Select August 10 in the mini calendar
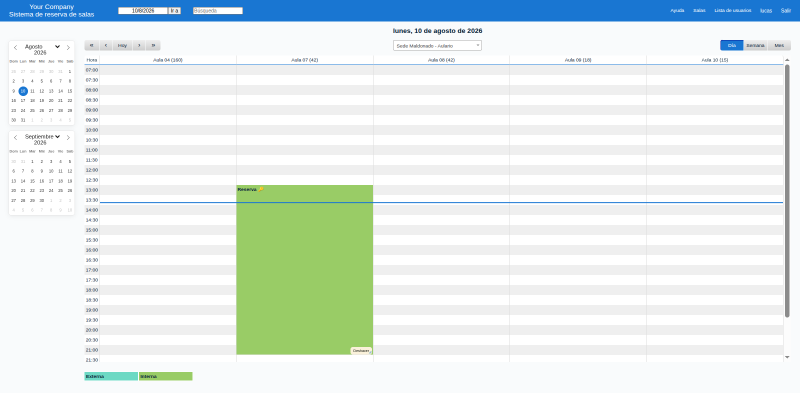800x393 pixels. point(23,91)
